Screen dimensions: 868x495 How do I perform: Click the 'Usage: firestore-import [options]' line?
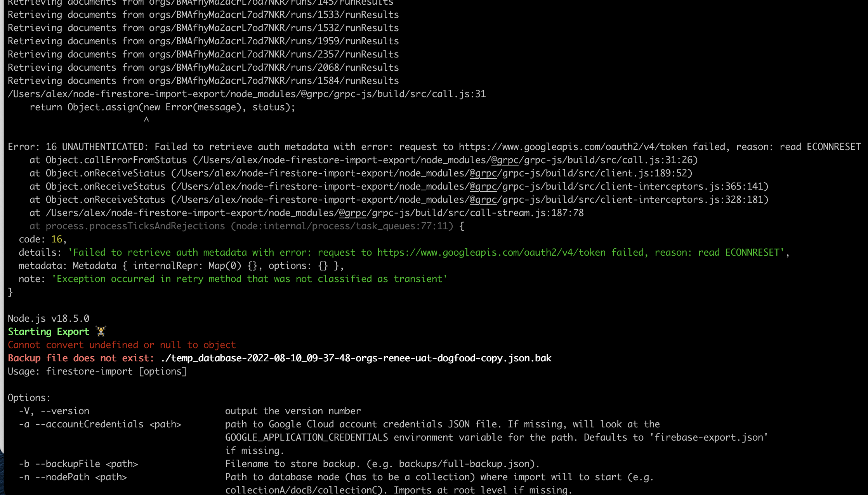coord(97,371)
